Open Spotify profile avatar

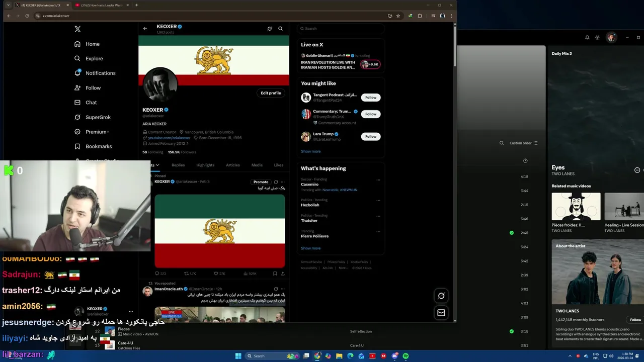(x=611, y=37)
